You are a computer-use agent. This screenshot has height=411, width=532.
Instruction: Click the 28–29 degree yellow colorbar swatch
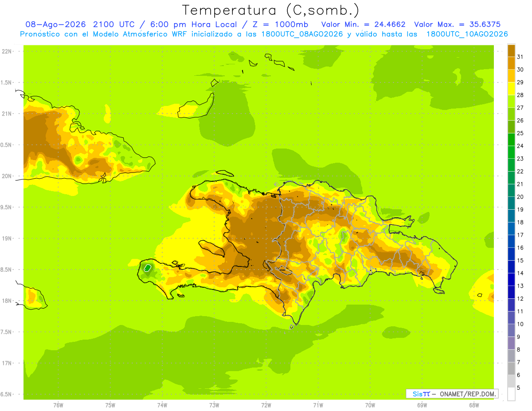pyautogui.click(x=511, y=89)
